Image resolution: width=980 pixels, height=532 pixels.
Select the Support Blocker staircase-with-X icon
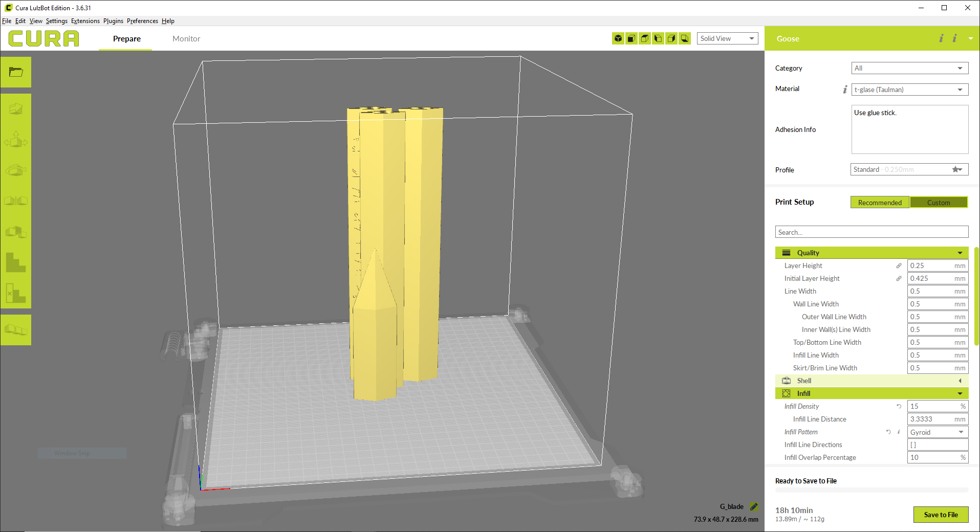16,293
